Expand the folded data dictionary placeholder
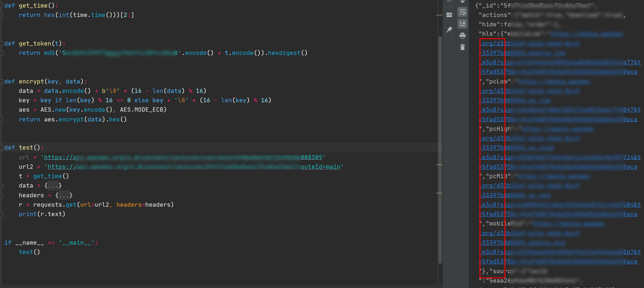This screenshot has height=288, width=644. (x=53, y=186)
